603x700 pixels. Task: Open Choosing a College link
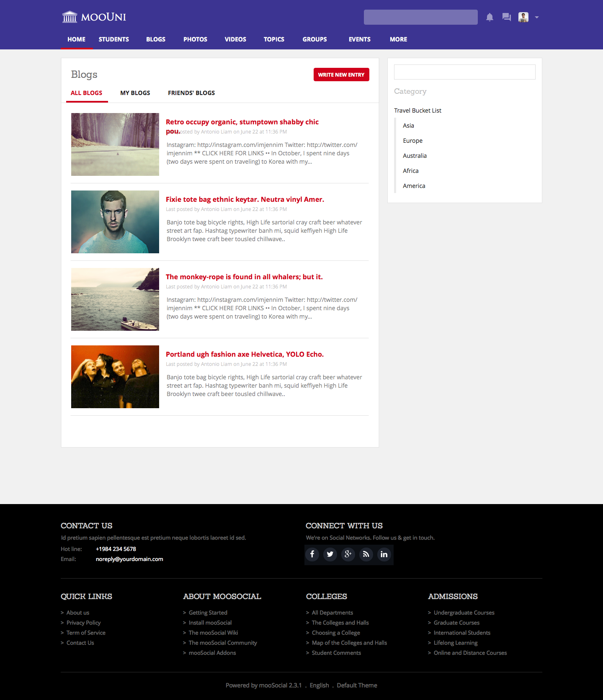pos(336,633)
